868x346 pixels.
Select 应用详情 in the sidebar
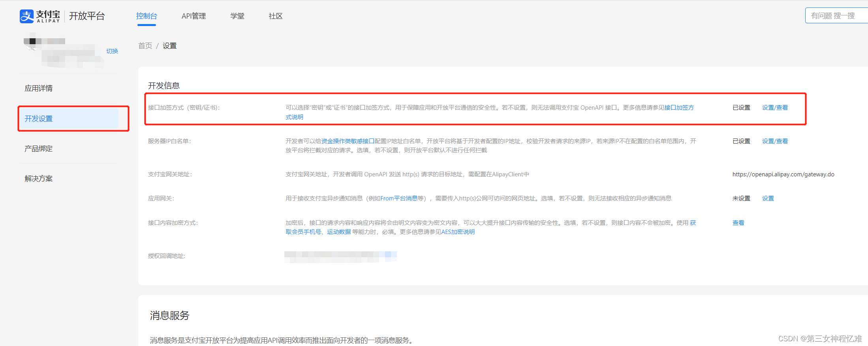pos(39,88)
